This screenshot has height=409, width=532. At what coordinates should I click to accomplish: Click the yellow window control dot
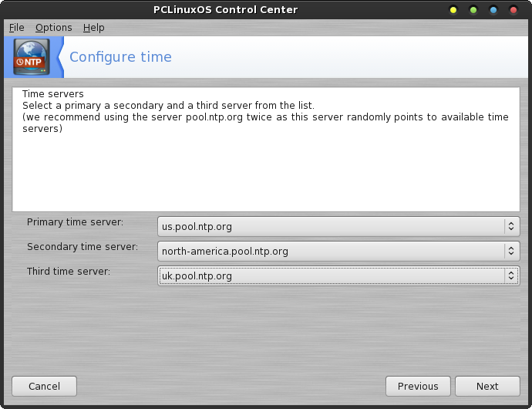[x=453, y=10]
